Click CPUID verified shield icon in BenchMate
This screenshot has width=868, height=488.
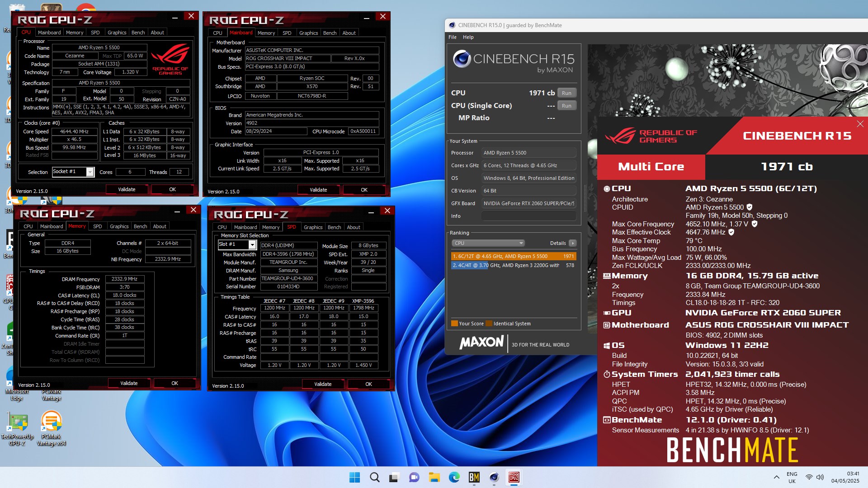tap(749, 207)
